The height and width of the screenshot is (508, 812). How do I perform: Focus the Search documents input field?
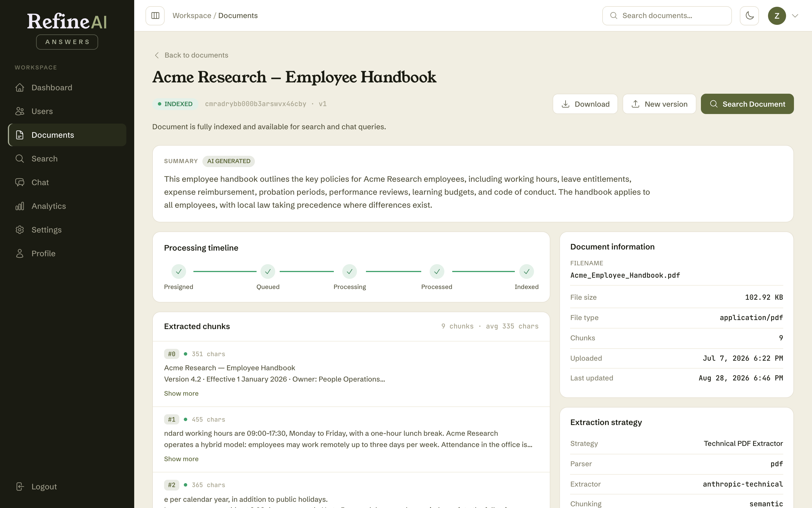click(667, 16)
